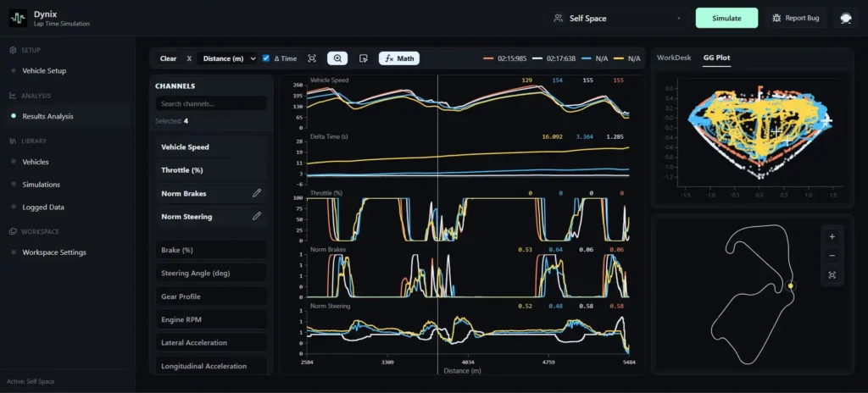Add the Steering Angle (deg) channel
The height and width of the screenshot is (393, 868).
click(211, 273)
